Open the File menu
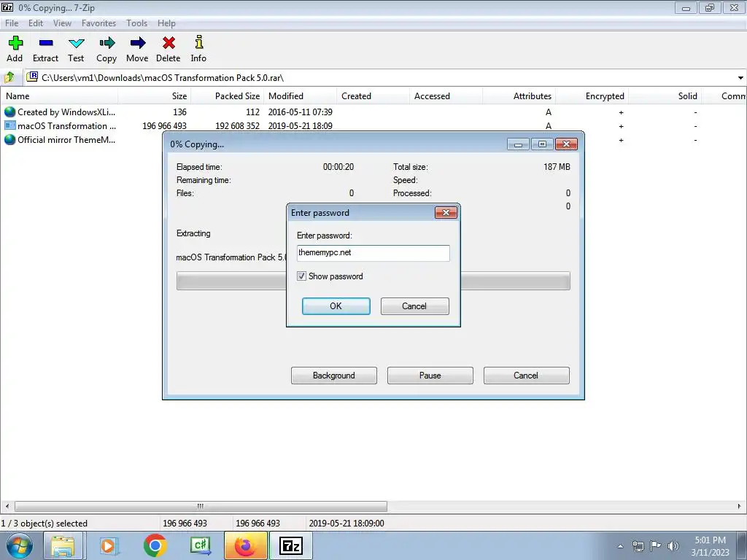Image resolution: width=747 pixels, height=560 pixels. click(x=12, y=23)
